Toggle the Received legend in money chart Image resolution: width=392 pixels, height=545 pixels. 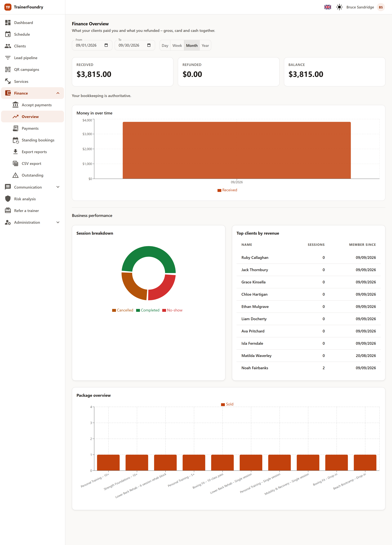tap(227, 190)
